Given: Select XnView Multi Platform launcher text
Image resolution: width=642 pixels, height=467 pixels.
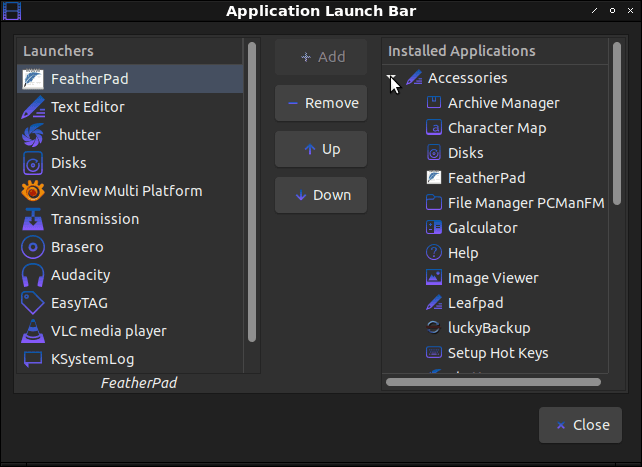Looking at the screenshot, I should pyautogui.click(x=127, y=191).
